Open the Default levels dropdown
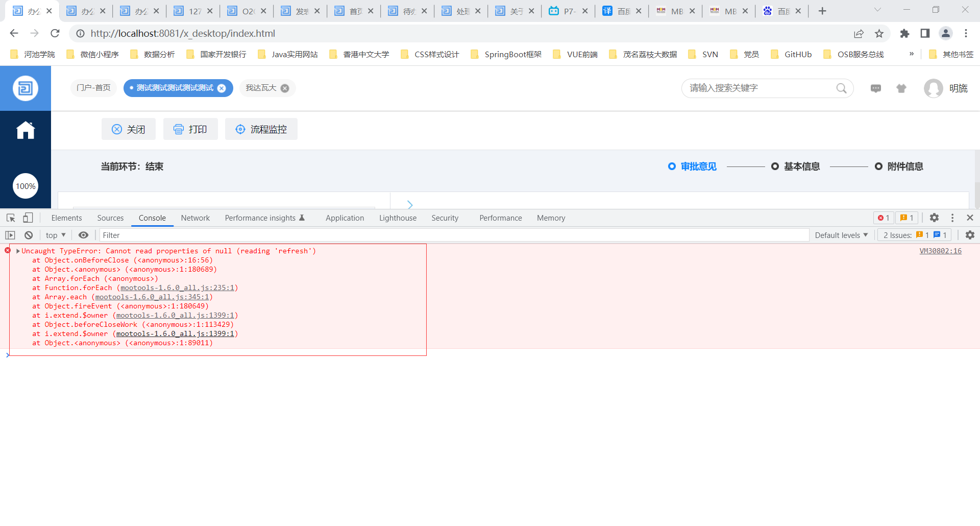This screenshot has height=526, width=980. coord(841,235)
